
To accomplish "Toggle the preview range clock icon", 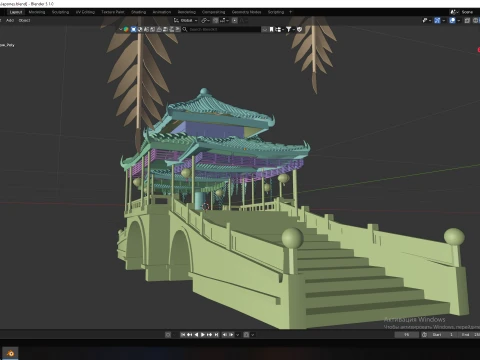I will (424, 335).
